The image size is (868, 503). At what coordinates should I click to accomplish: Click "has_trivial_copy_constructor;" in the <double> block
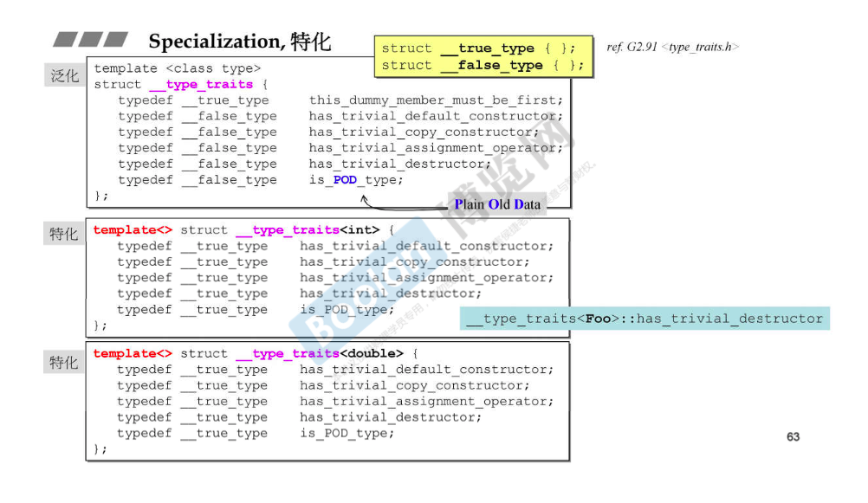[415, 385]
